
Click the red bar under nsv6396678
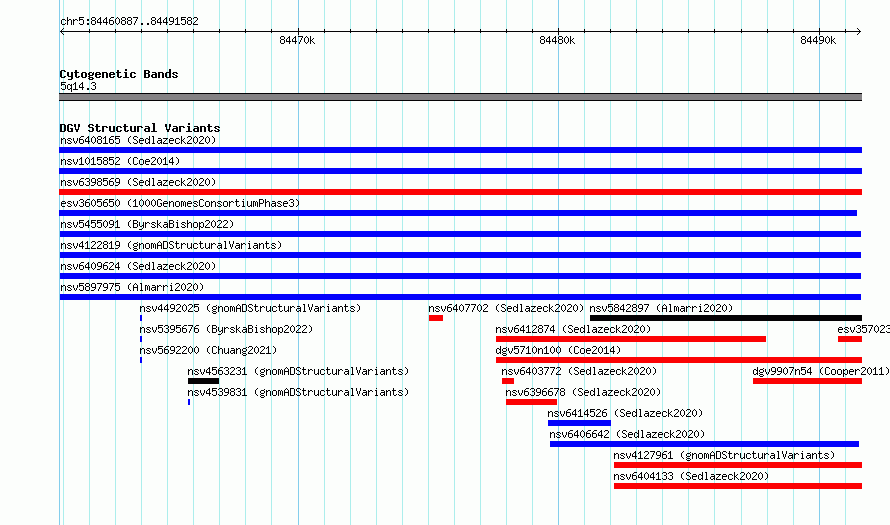(x=531, y=402)
